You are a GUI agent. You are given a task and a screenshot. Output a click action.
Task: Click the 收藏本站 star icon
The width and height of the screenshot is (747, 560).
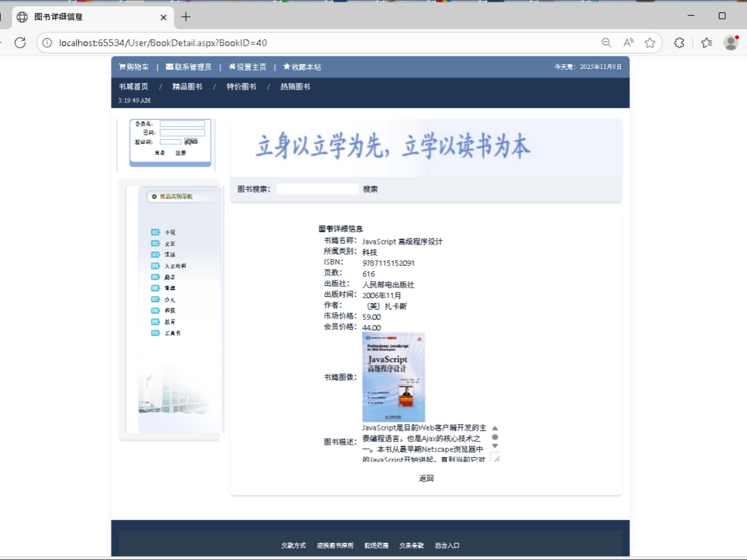[x=287, y=67]
